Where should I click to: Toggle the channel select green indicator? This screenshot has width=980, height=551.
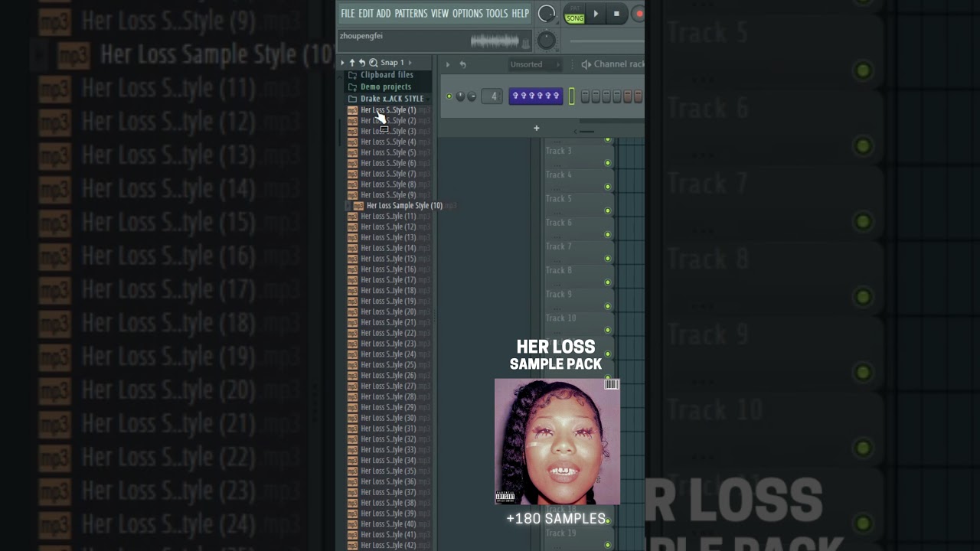point(571,96)
